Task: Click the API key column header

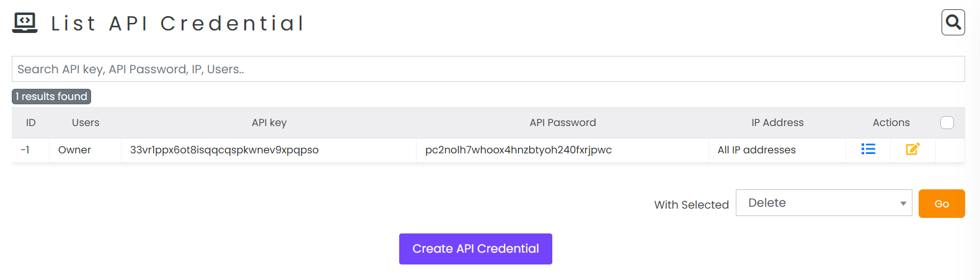Action: click(x=269, y=123)
